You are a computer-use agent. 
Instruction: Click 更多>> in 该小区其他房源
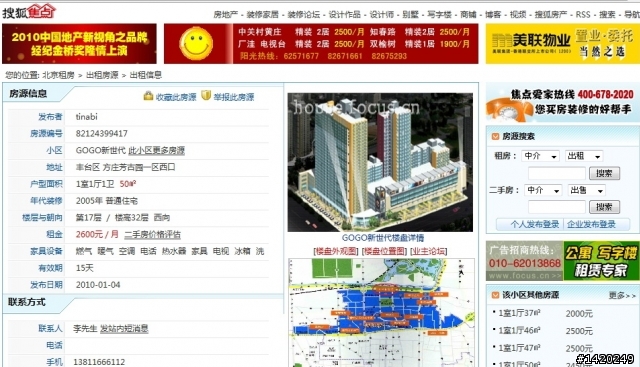coord(622,295)
